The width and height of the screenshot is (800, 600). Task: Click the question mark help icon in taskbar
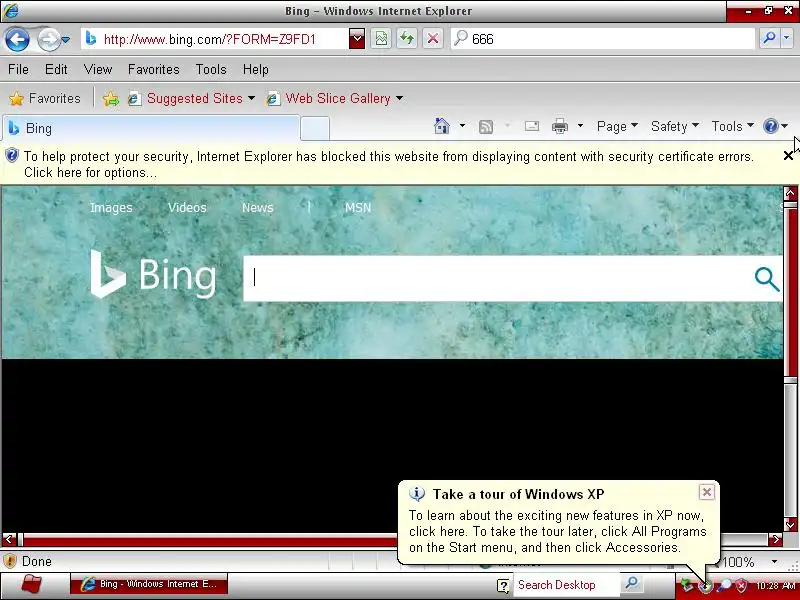pos(503,585)
